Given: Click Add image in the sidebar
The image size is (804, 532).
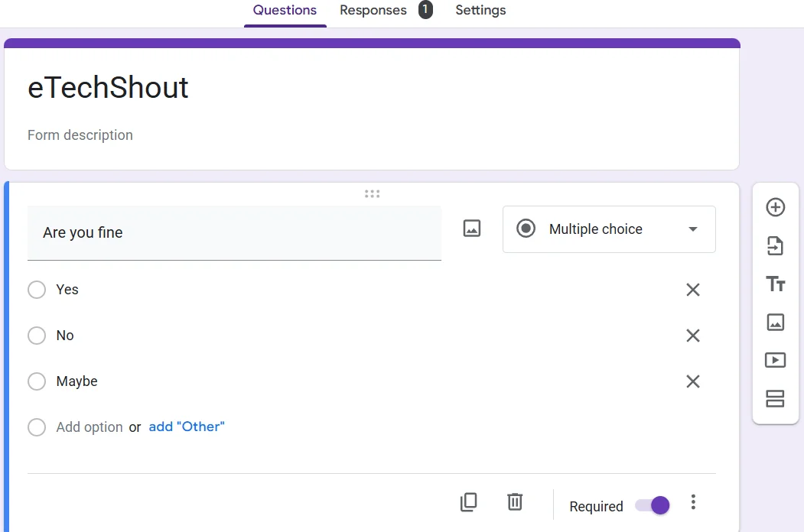Looking at the screenshot, I should pyautogui.click(x=775, y=322).
